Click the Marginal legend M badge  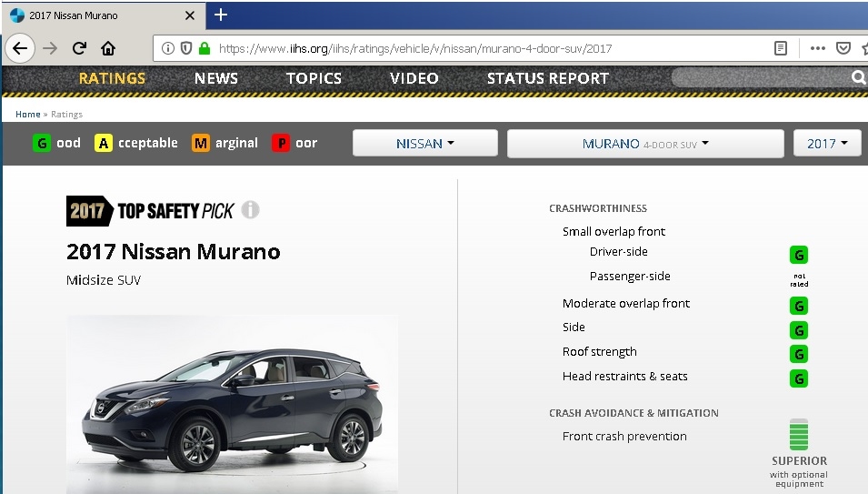200,143
